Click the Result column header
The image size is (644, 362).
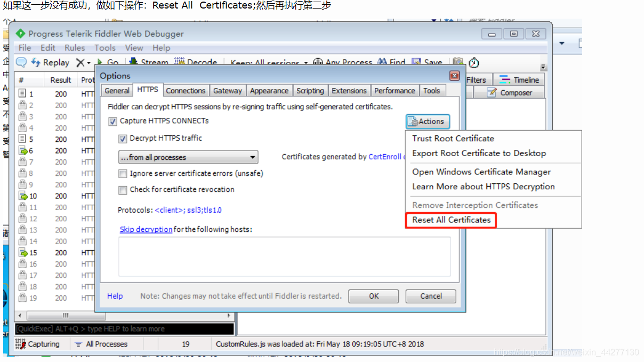61,80
